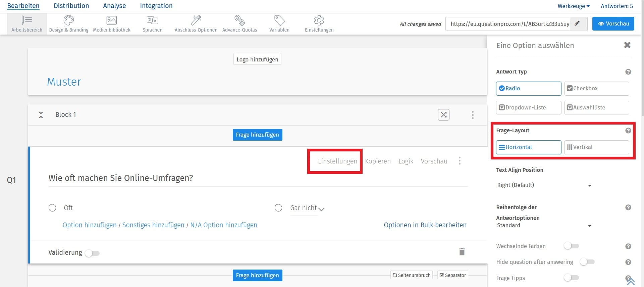Click the Block 1 randomize shuffle icon
The image size is (644, 287).
pos(444,115)
